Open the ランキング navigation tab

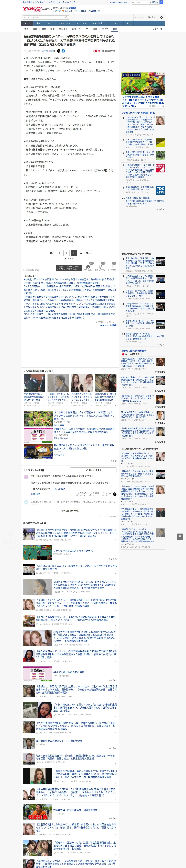click(x=115, y=24)
